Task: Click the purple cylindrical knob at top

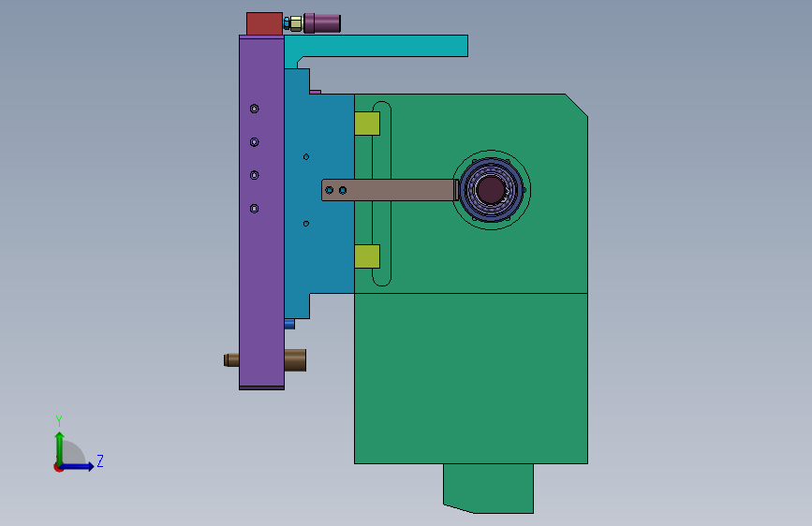Action: pos(322,23)
